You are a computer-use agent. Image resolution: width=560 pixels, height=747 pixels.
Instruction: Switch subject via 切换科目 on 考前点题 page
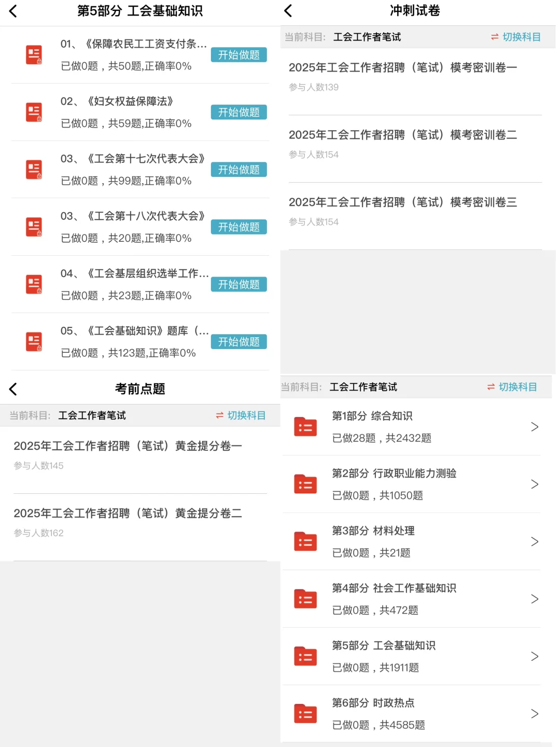coord(240,416)
